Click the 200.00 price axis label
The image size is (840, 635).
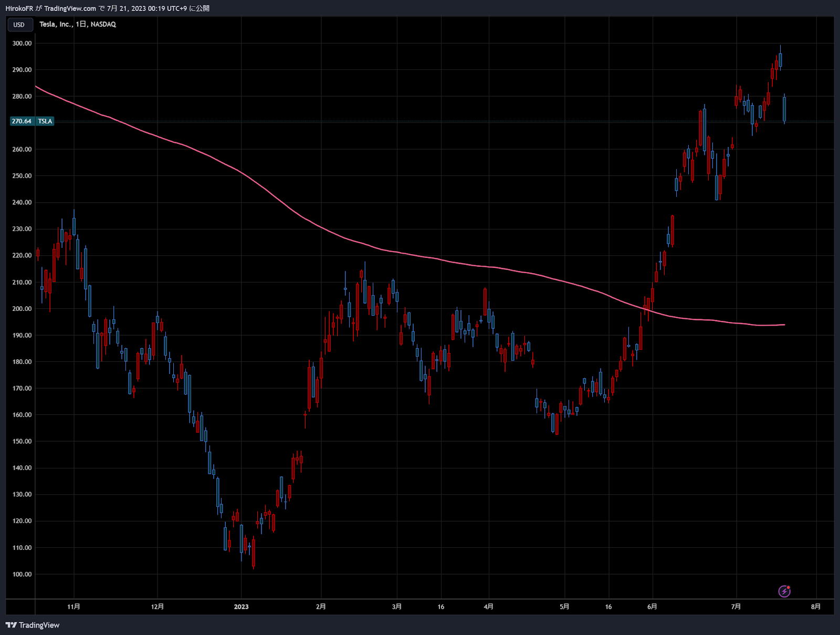(x=22, y=309)
